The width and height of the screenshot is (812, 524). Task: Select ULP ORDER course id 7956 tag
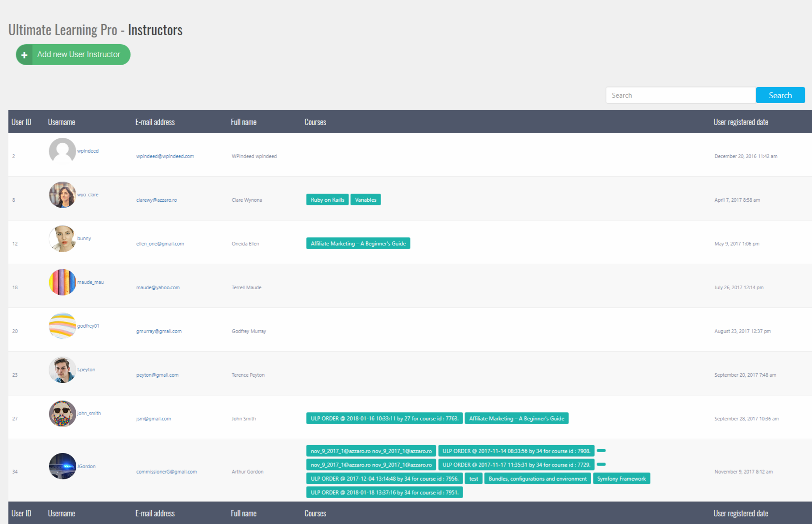coord(385,479)
